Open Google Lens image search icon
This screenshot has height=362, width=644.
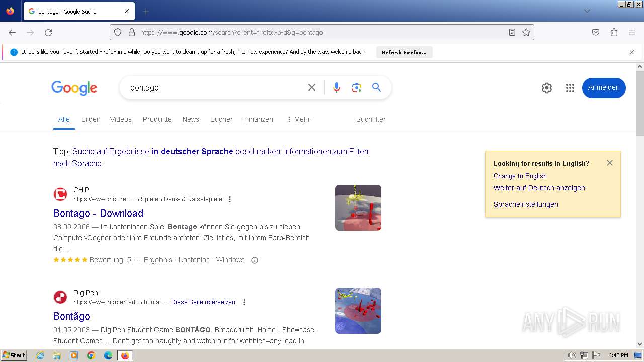click(357, 87)
